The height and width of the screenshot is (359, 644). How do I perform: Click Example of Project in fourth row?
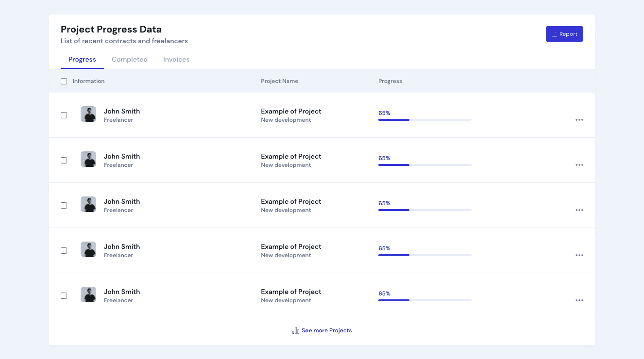click(x=291, y=246)
